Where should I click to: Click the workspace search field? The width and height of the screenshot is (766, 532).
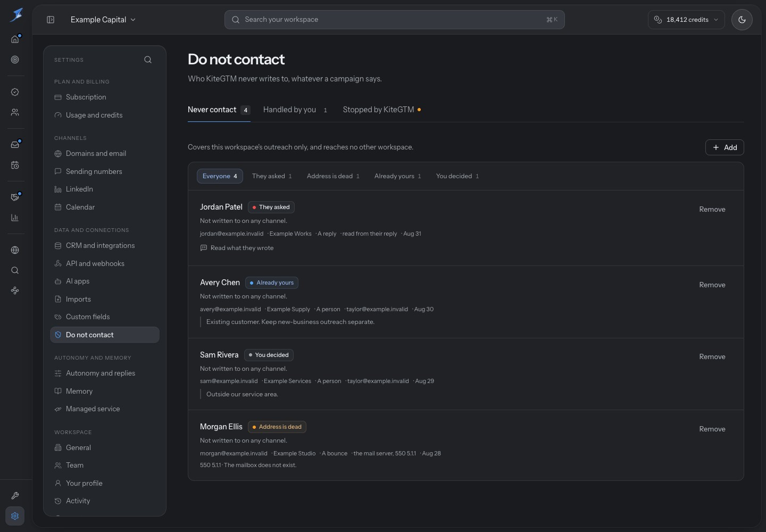point(394,20)
